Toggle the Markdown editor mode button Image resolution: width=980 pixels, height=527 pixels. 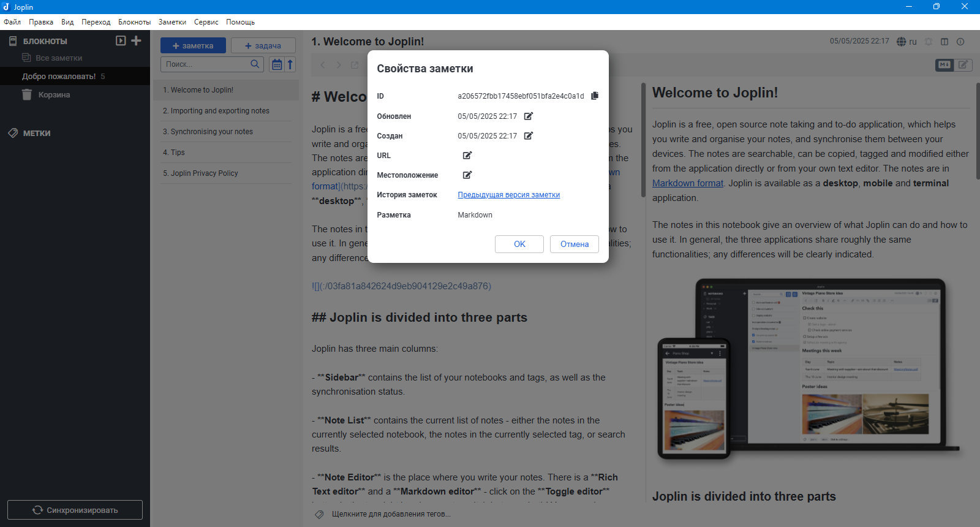(944, 64)
